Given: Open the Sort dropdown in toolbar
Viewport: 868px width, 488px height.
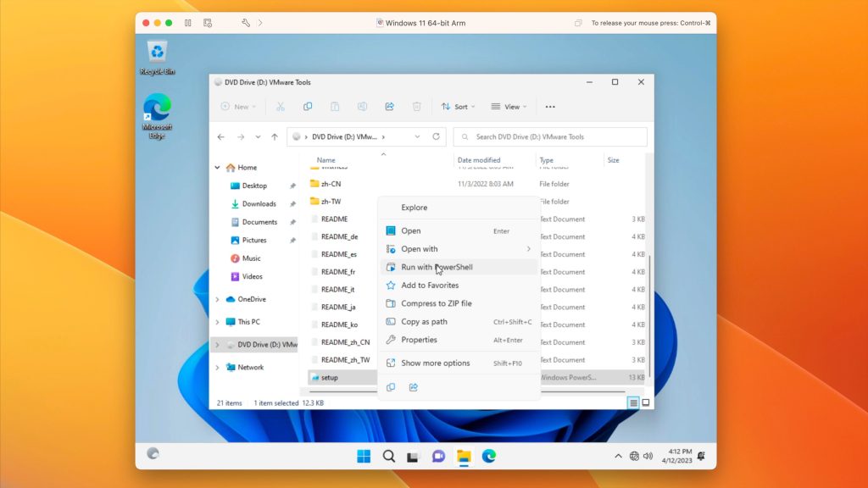Looking at the screenshot, I should tap(459, 107).
